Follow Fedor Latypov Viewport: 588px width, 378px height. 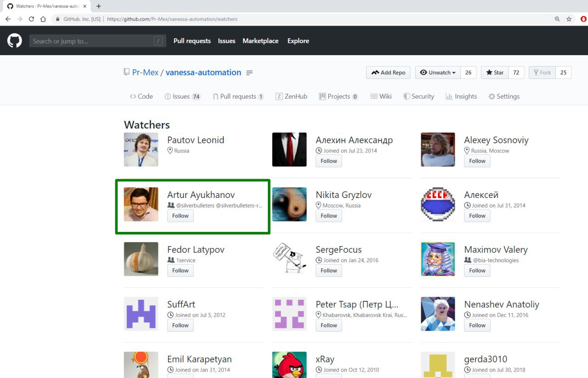181,271
